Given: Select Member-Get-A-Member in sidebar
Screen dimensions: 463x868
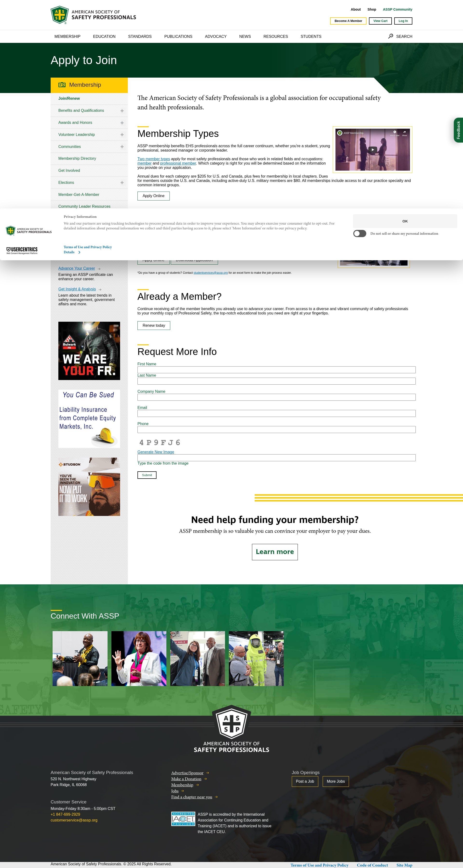Looking at the screenshot, I should [x=79, y=195].
